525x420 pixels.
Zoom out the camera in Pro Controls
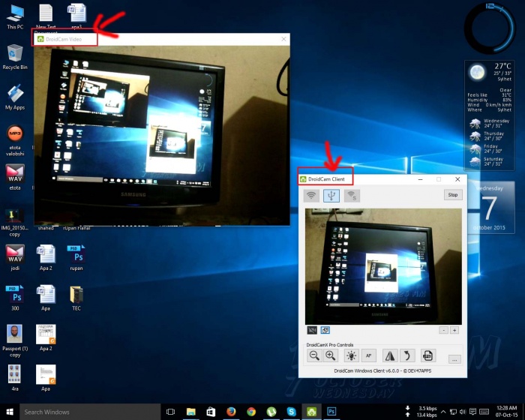point(314,355)
